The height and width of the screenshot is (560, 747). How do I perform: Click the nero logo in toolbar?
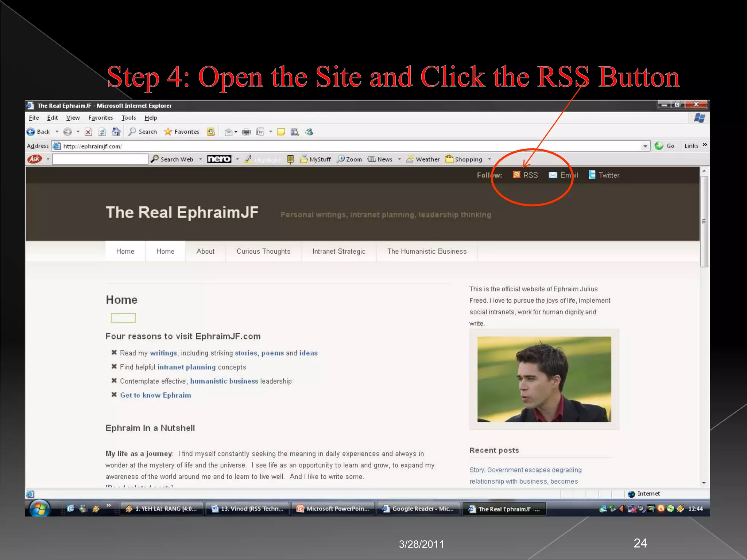pyautogui.click(x=219, y=159)
